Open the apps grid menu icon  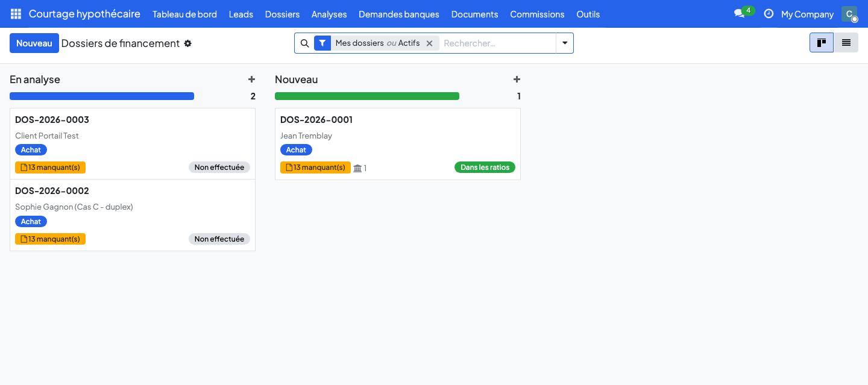pos(16,14)
